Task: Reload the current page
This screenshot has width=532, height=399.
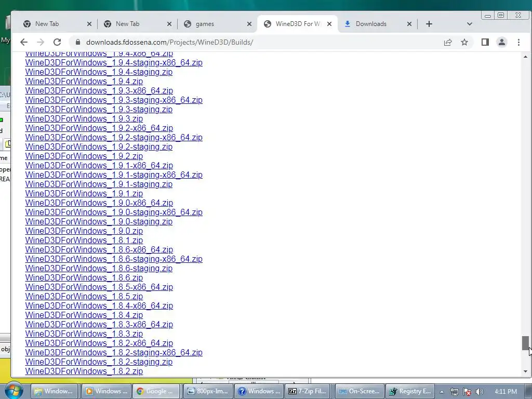Action: pos(57,42)
